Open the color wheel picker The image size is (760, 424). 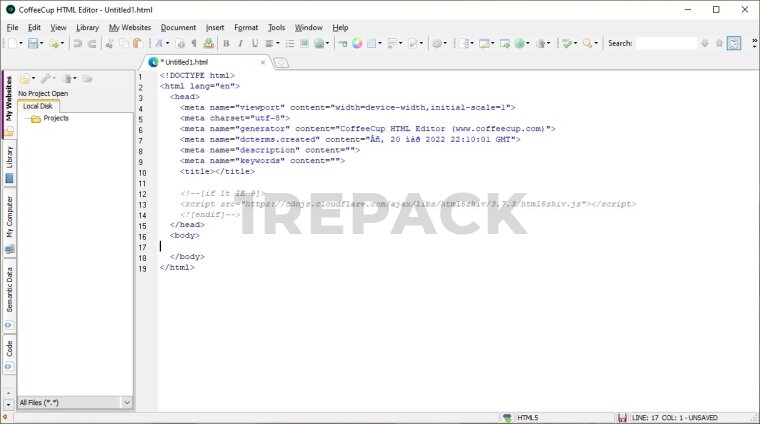click(356, 44)
